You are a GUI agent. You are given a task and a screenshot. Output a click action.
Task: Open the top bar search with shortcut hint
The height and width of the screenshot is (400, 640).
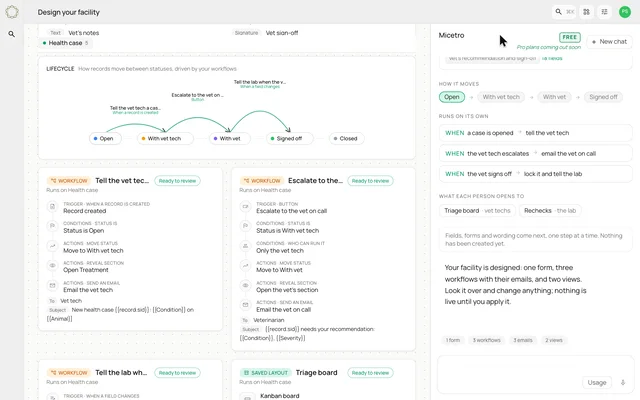(564, 12)
